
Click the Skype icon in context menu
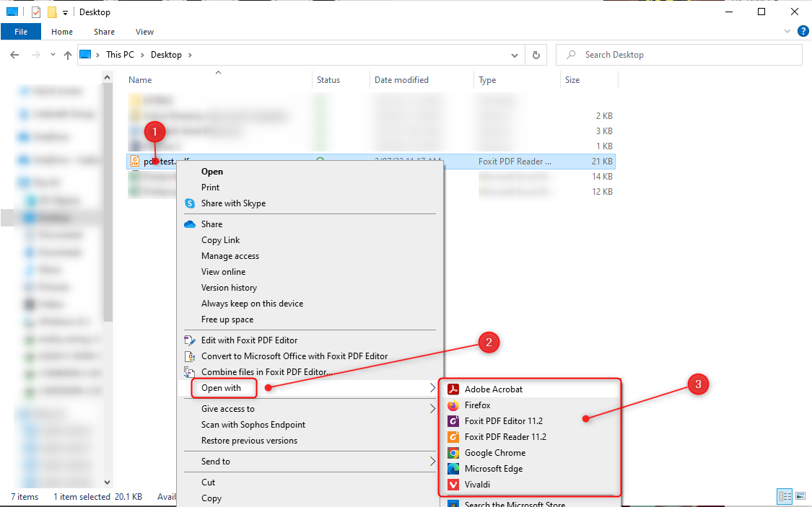tap(190, 203)
